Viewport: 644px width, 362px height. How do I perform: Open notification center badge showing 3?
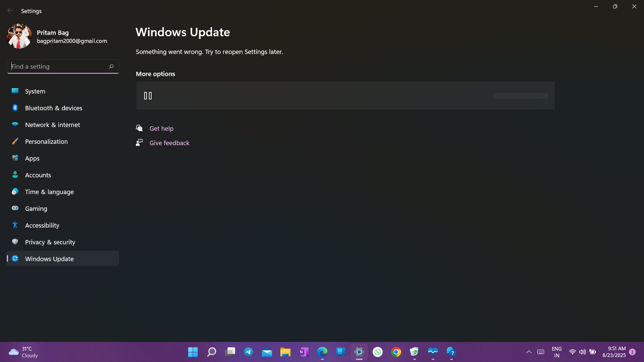tap(632, 352)
